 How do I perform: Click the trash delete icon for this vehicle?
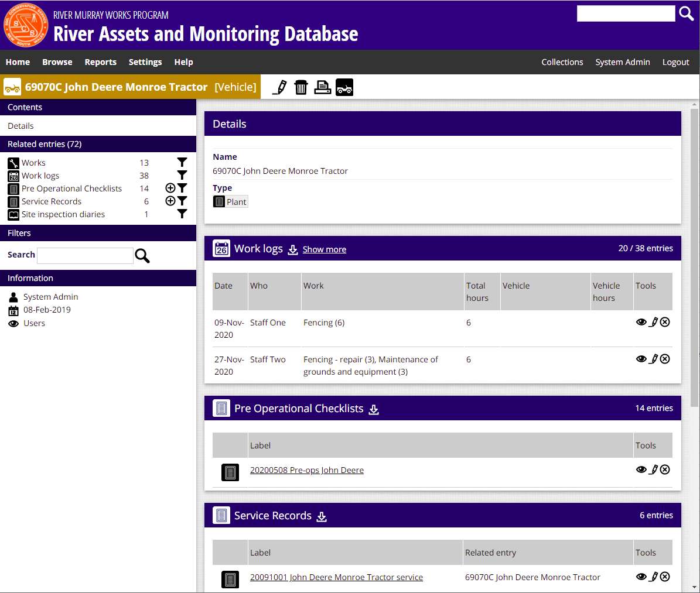tap(301, 87)
